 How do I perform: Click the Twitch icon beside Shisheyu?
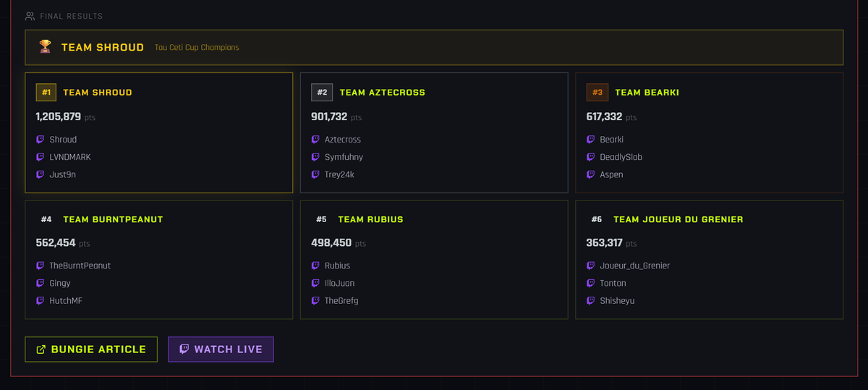click(591, 300)
